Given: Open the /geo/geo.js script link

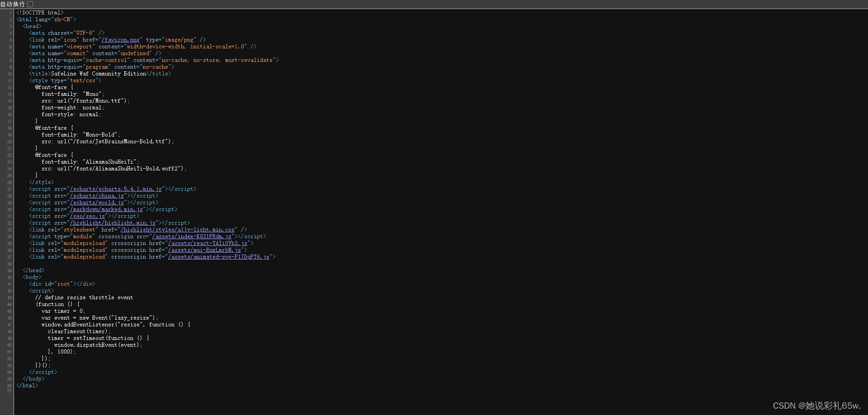Looking at the screenshot, I should (x=87, y=216).
